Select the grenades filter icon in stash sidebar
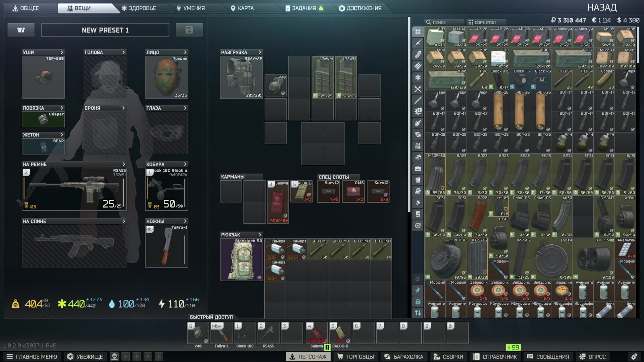Viewport: 644px width, 362px height. [418, 123]
